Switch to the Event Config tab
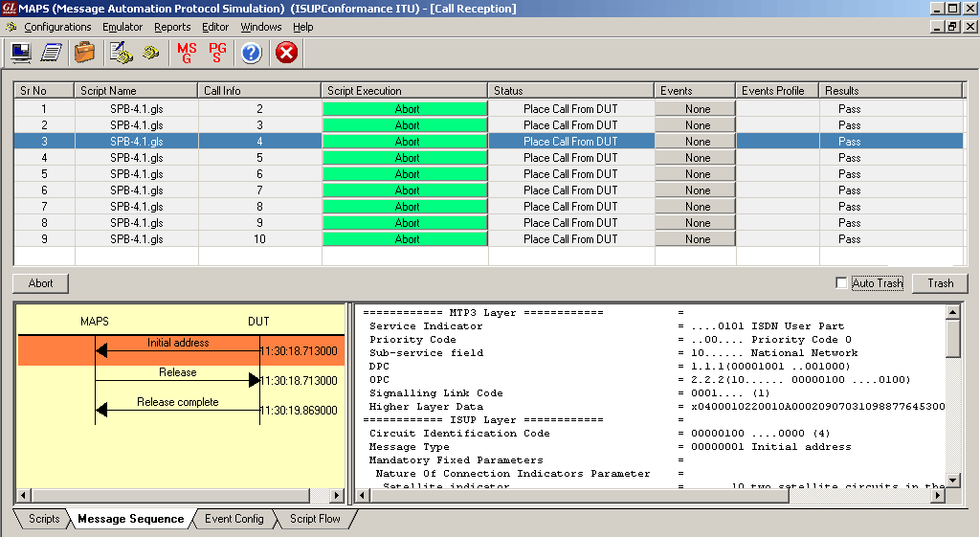Viewport: 980px width, 537px height. pos(234,519)
